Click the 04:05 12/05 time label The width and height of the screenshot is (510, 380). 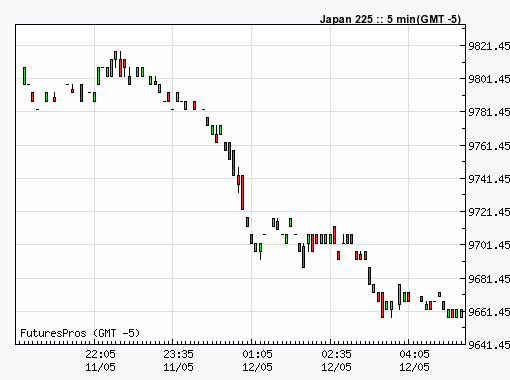414,361
